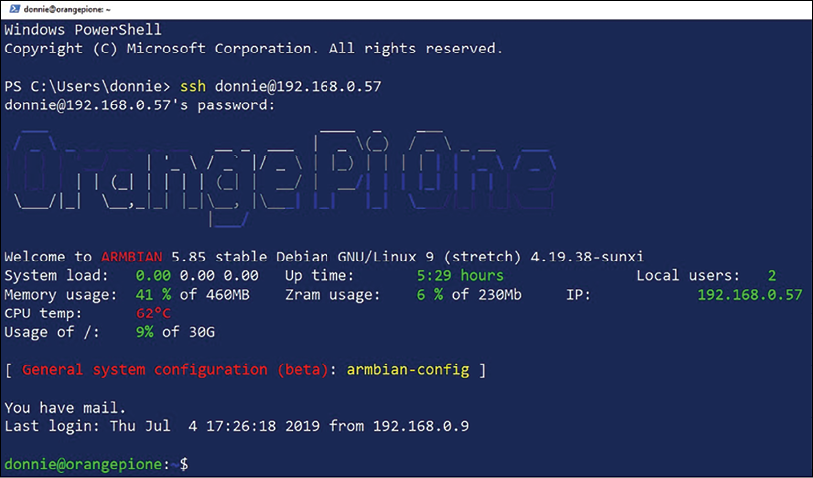The height and width of the screenshot is (478, 813).
Task: Click the '41 %' memory usage value
Action: [153, 294]
